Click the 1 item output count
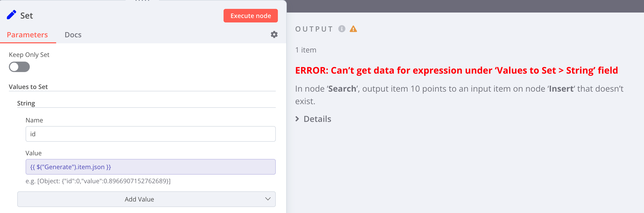The image size is (644, 213). 306,50
